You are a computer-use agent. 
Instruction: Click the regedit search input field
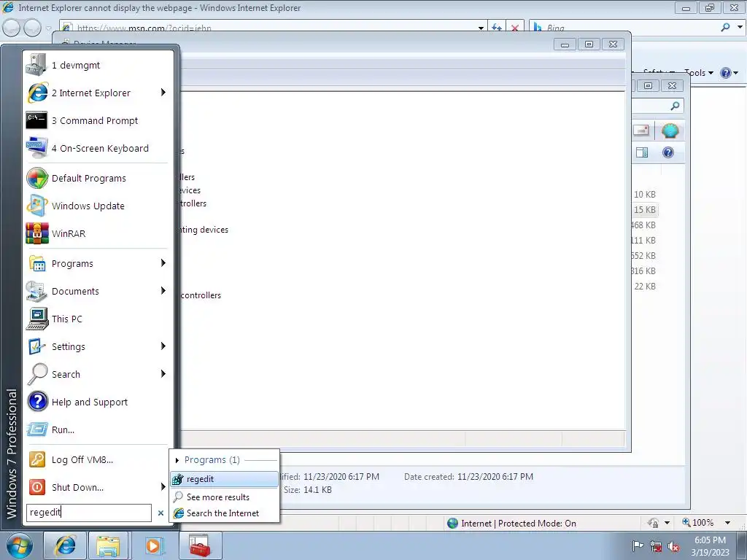88,513
